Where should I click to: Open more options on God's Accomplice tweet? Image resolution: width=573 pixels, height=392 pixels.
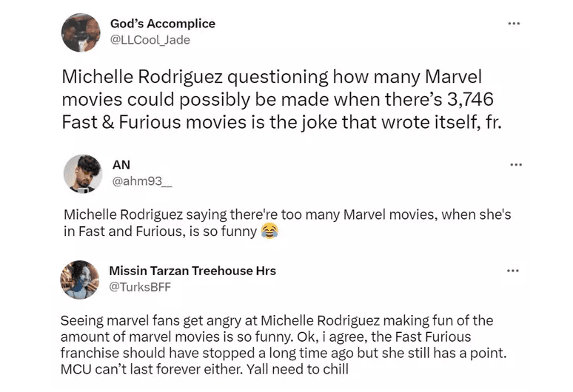pos(513,24)
